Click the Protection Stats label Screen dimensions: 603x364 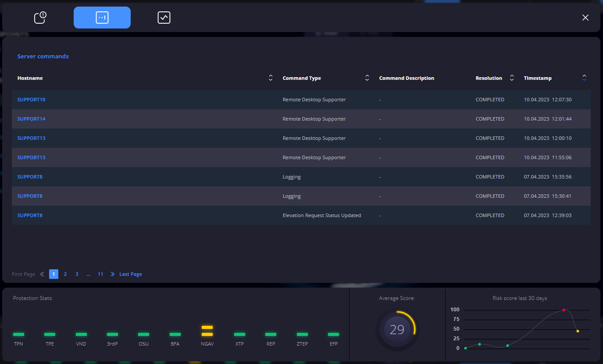(x=33, y=298)
